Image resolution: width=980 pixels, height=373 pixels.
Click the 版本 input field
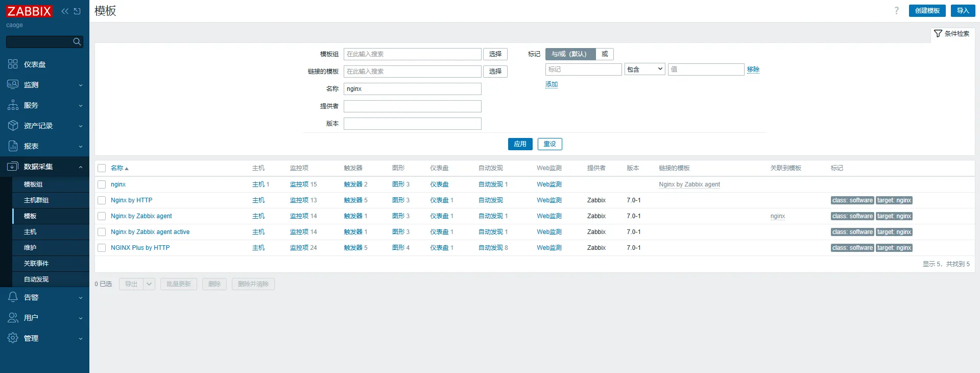[413, 124]
